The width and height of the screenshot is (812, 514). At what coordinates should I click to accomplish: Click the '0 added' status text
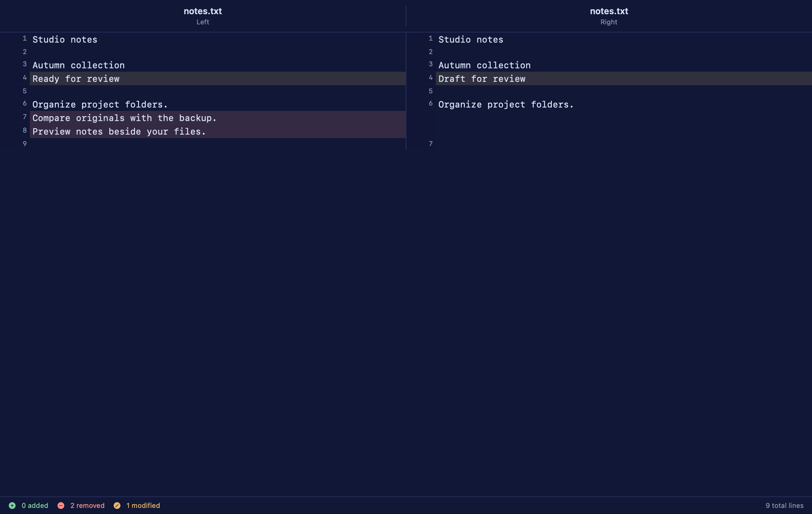point(35,506)
